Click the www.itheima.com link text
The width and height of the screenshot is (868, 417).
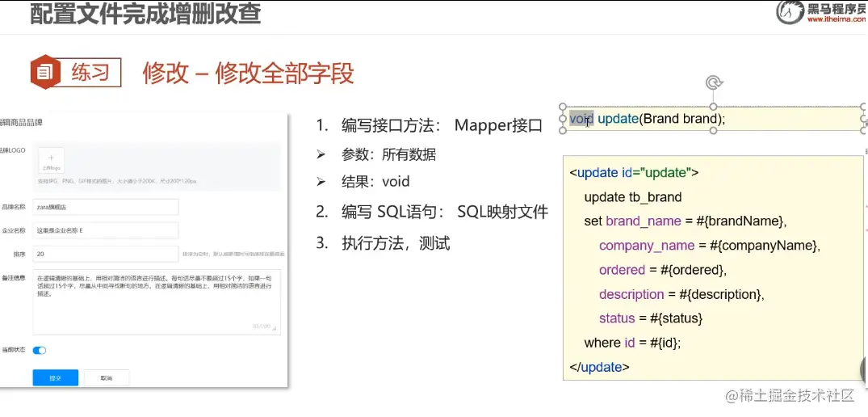click(x=837, y=20)
